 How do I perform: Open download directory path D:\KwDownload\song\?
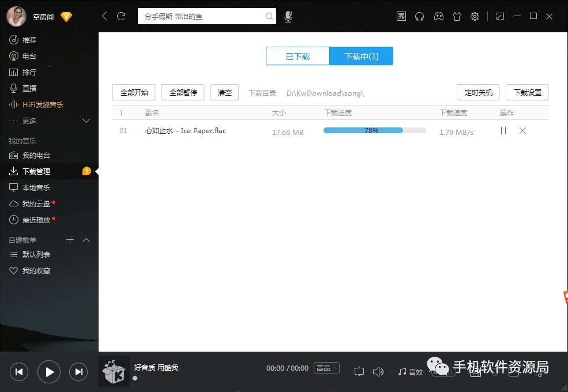click(x=325, y=93)
